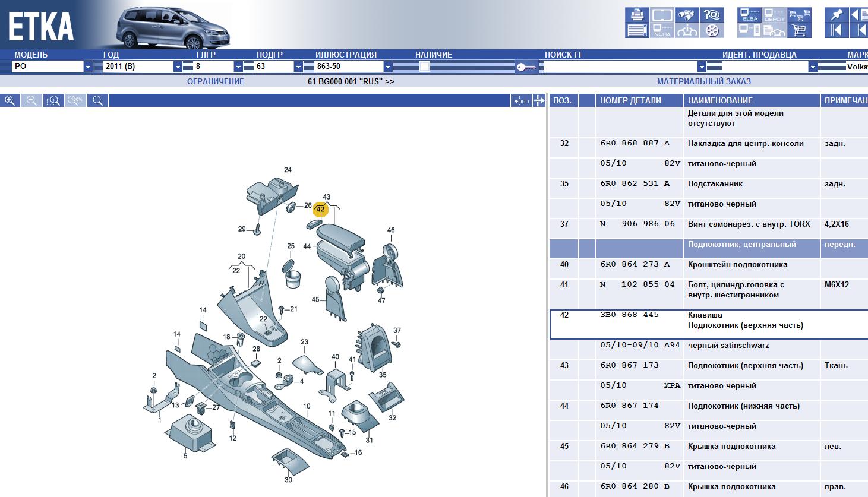Click into the ПОИСК FI search field
The width and height of the screenshot is (868, 497).
620,67
